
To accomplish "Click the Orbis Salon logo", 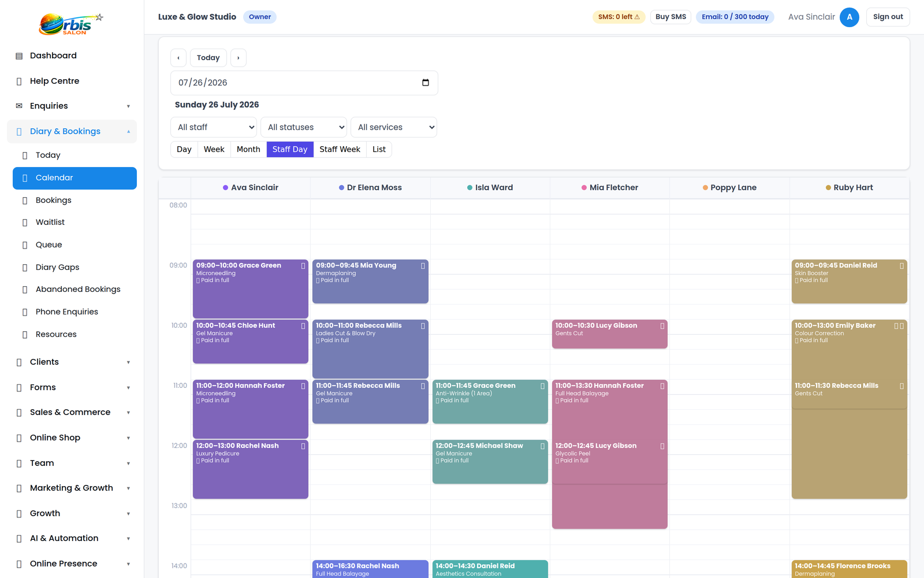I will tap(71, 24).
